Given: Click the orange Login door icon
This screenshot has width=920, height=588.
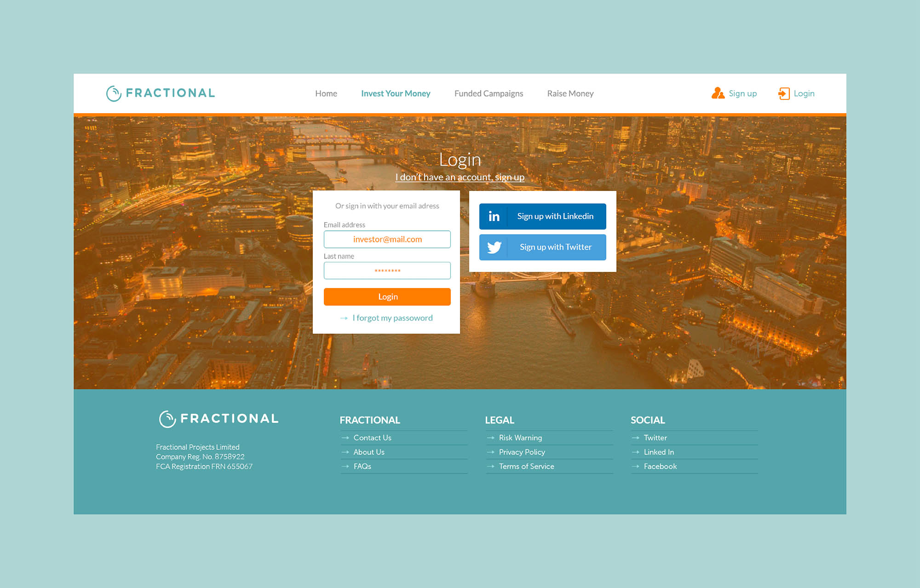Looking at the screenshot, I should click(783, 93).
